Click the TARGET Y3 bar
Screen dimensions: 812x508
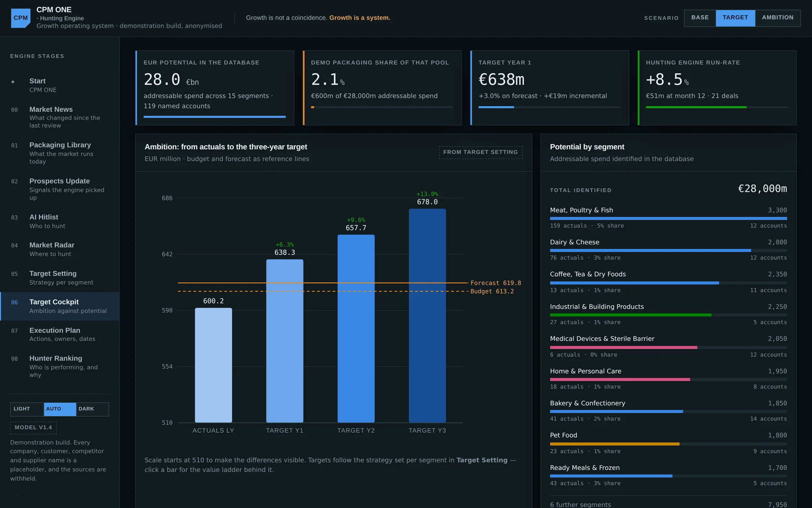point(427,316)
